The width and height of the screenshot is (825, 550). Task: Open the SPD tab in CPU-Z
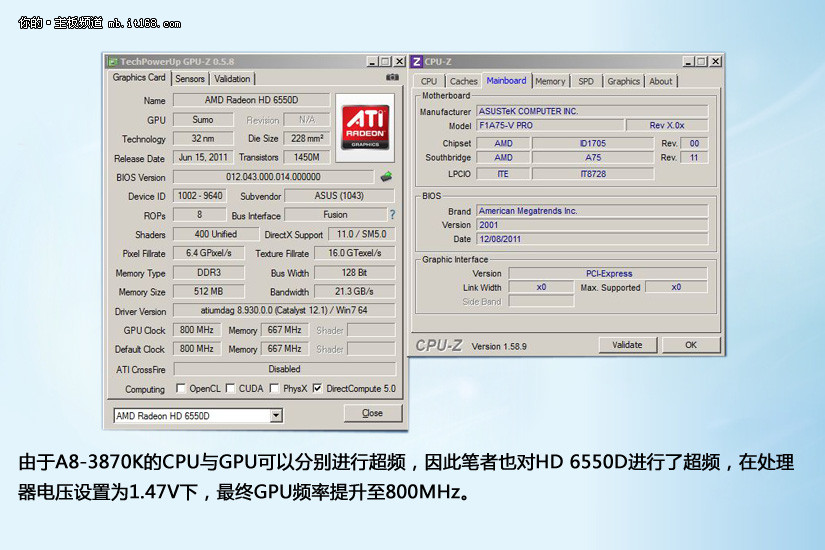pyautogui.click(x=586, y=81)
